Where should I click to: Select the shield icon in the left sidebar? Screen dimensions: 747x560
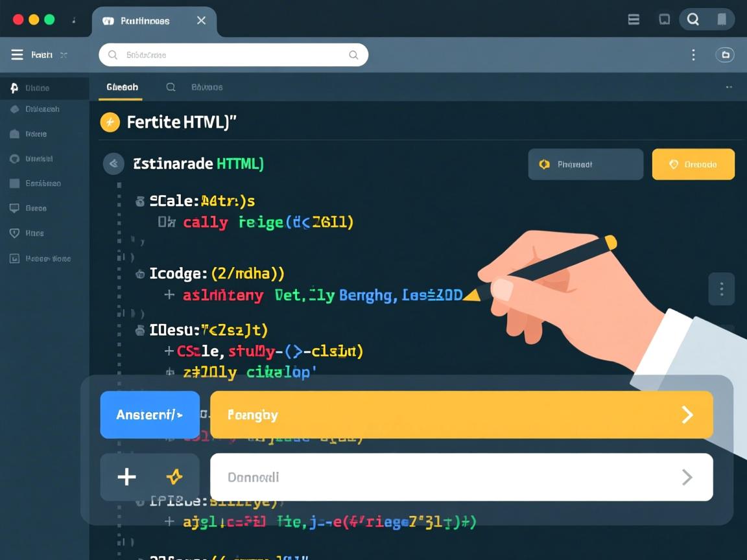(16, 233)
